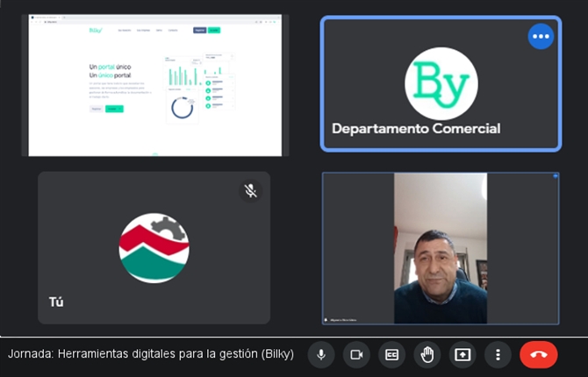Select the Departamento Comercial participant tile avatar

tap(441, 83)
